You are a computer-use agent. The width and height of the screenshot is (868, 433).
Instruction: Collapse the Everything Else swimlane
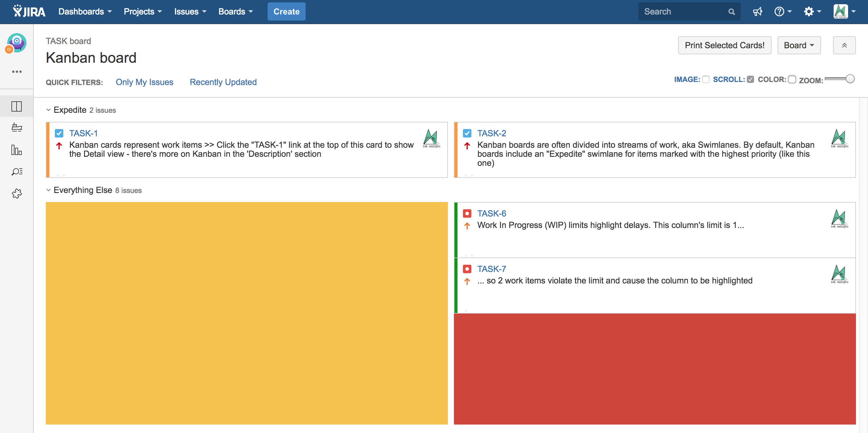[49, 190]
